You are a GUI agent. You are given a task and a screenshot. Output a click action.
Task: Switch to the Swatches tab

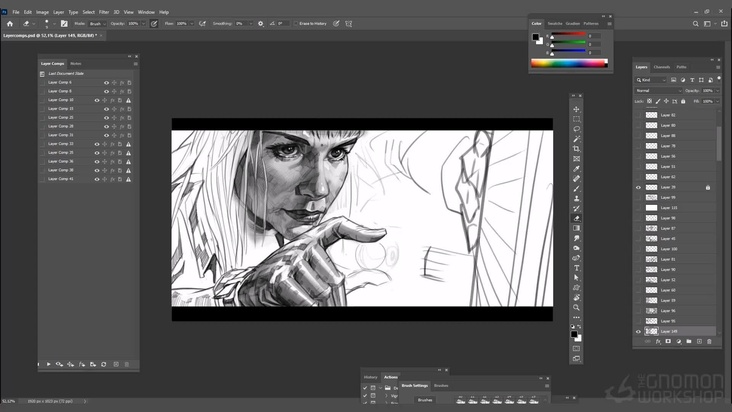[554, 23]
